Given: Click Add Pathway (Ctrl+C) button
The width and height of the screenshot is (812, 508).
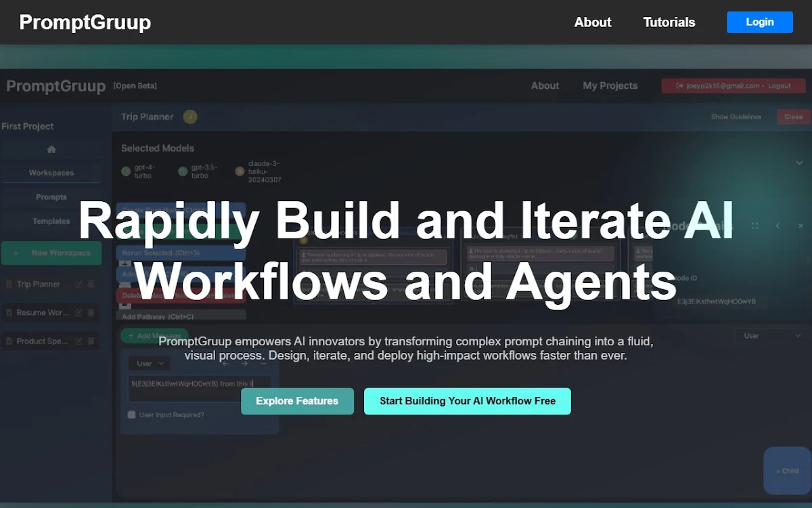Looking at the screenshot, I should click(181, 316).
